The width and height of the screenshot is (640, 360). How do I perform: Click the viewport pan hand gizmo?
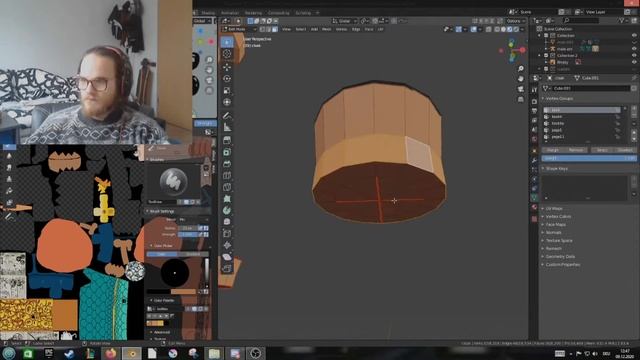point(521,79)
